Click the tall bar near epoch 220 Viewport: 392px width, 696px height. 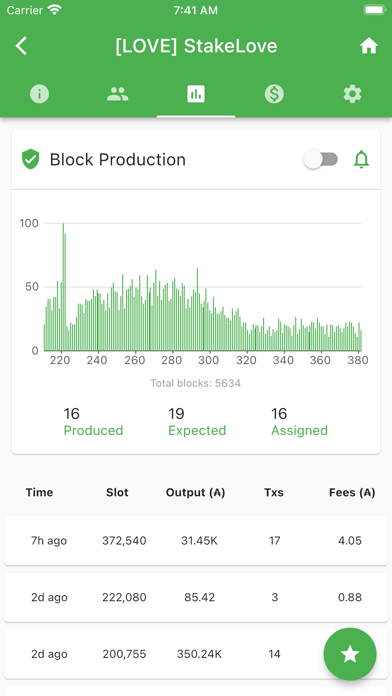click(63, 287)
